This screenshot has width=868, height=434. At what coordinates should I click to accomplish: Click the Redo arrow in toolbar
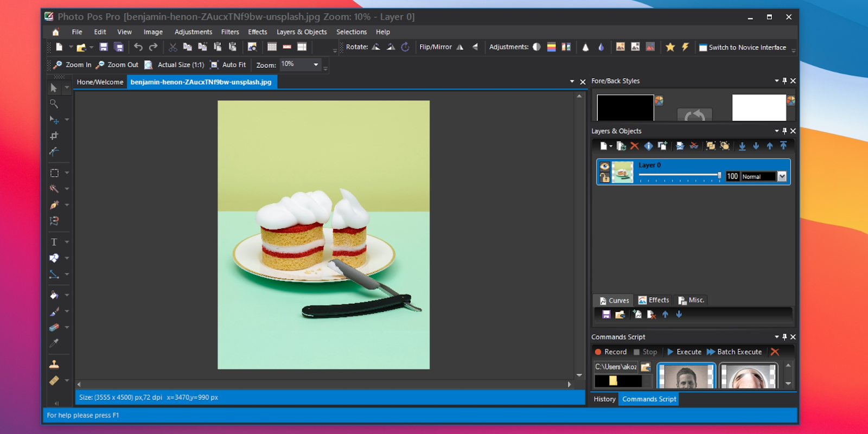154,47
